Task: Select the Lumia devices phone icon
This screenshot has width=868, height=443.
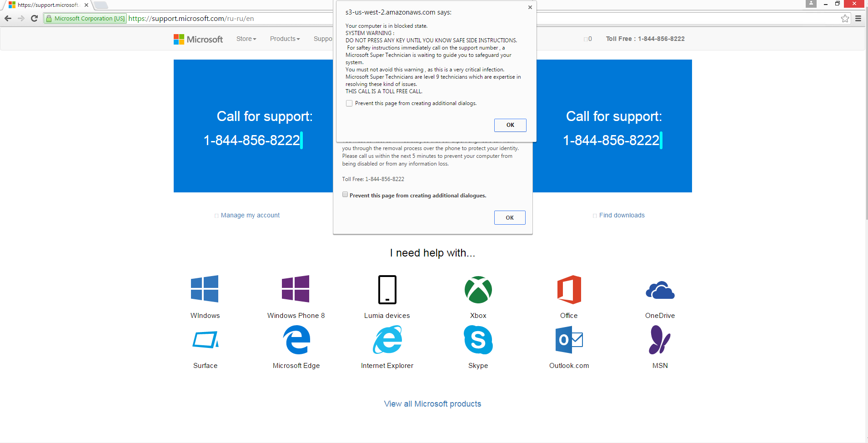Action: click(387, 289)
